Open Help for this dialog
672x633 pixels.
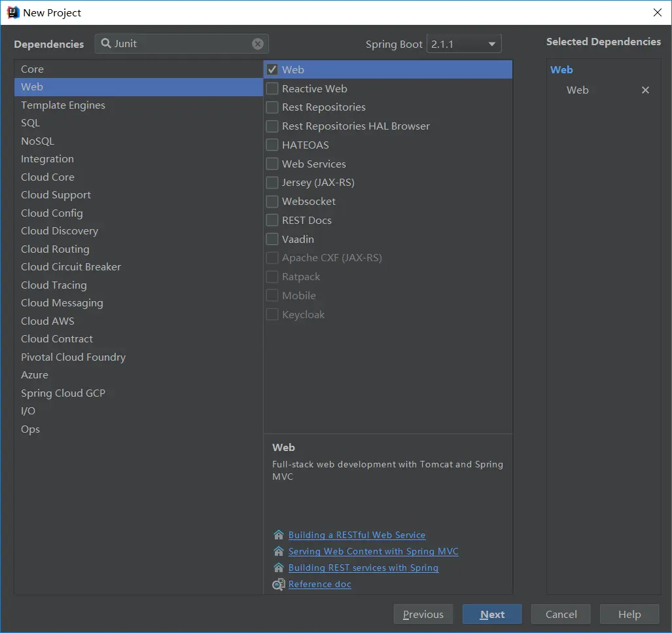click(x=629, y=614)
